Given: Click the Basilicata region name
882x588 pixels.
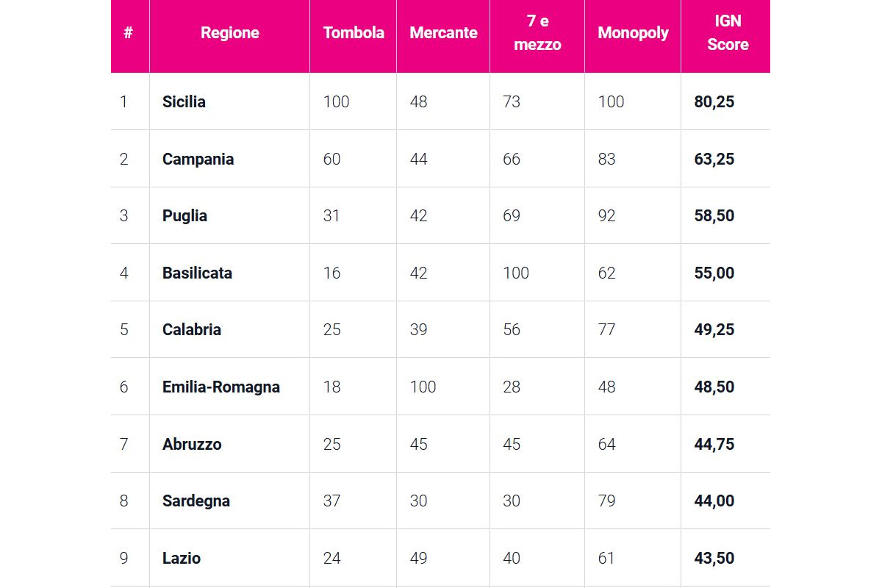Looking at the screenshot, I should (197, 273).
